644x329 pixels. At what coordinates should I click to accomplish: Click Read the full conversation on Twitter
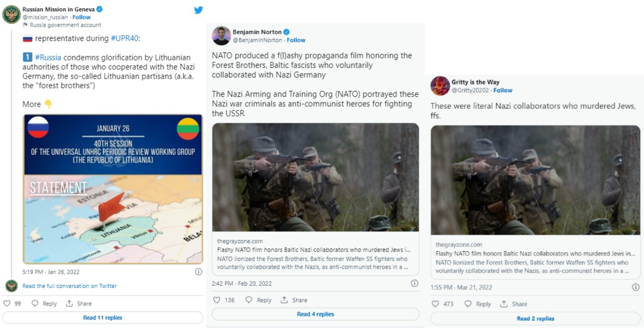point(69,286)
